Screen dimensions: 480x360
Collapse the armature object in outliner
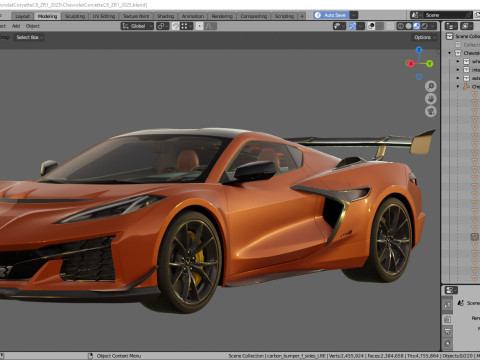click(458, 86)
